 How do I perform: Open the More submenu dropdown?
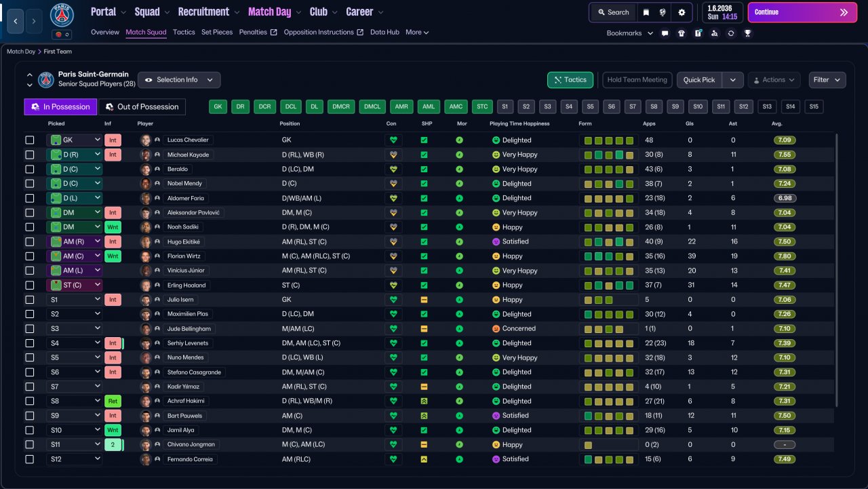pos(417,33)
